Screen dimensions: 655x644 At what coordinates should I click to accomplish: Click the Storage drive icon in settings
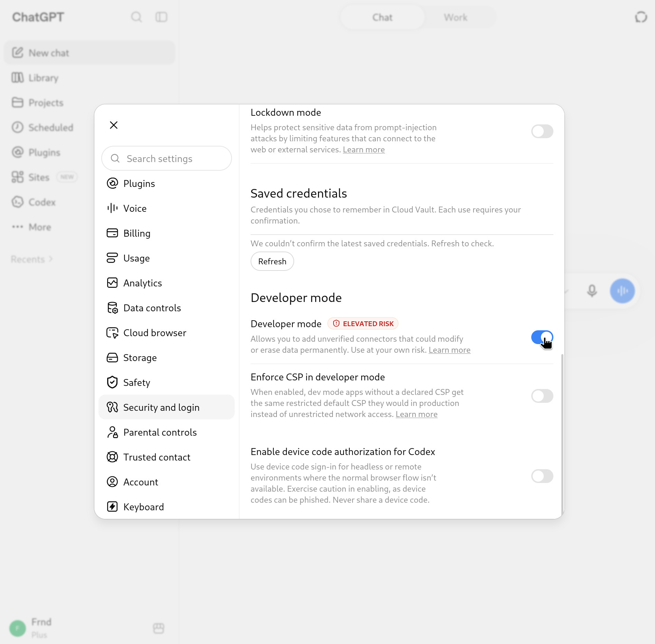(x=112, y=357)
